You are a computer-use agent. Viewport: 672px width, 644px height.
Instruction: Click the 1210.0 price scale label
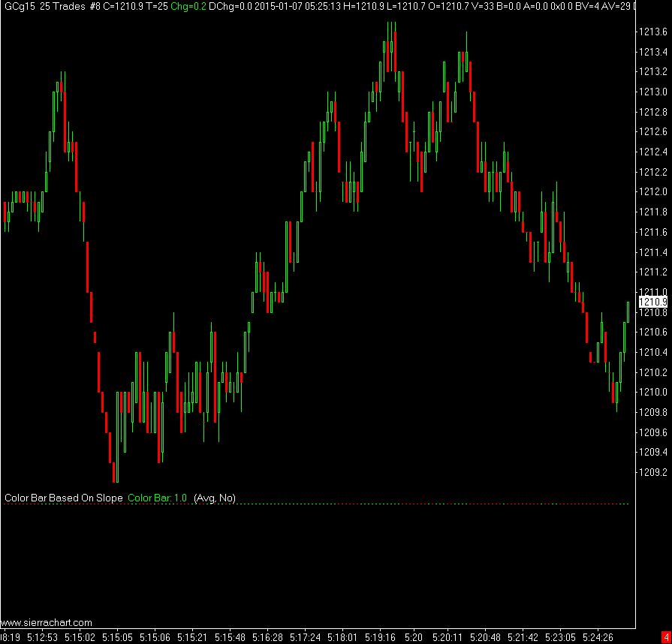pyautogui.click(x=653, y=392)
